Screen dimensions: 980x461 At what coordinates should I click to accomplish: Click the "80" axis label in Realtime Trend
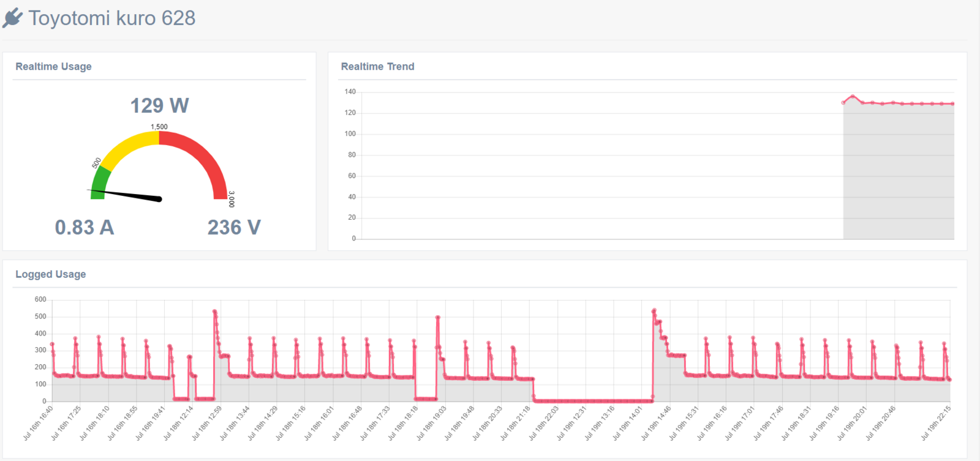[352, 155]
